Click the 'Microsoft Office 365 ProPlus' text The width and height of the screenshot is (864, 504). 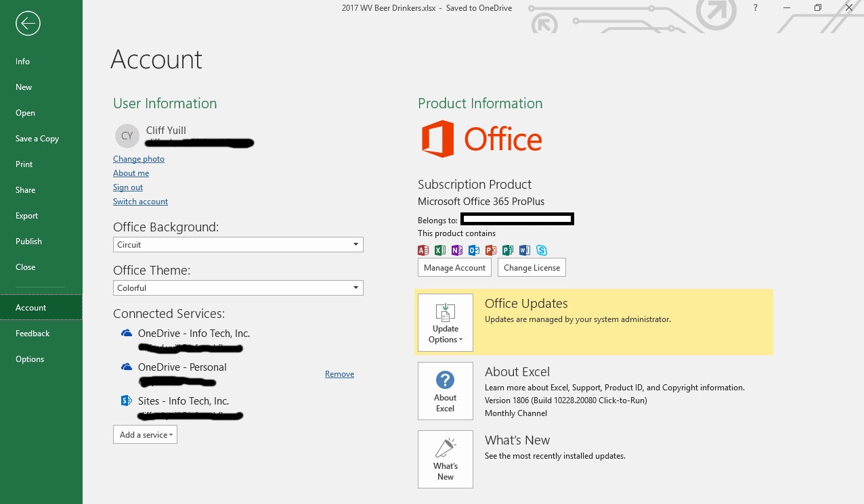481,201
